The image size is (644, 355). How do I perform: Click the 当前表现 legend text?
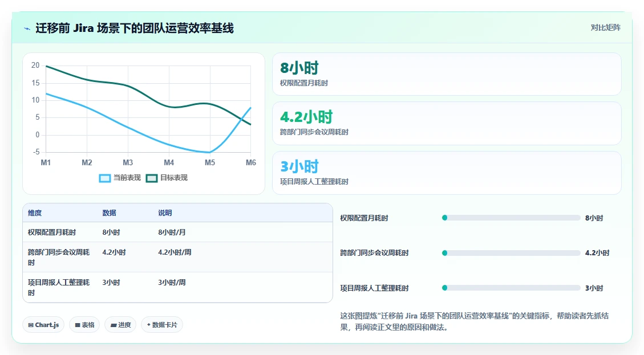coord(127,178)
